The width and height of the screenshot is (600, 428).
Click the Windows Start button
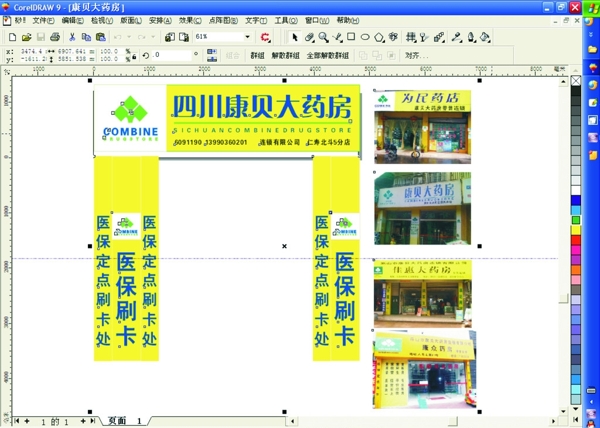coord(591,7)
